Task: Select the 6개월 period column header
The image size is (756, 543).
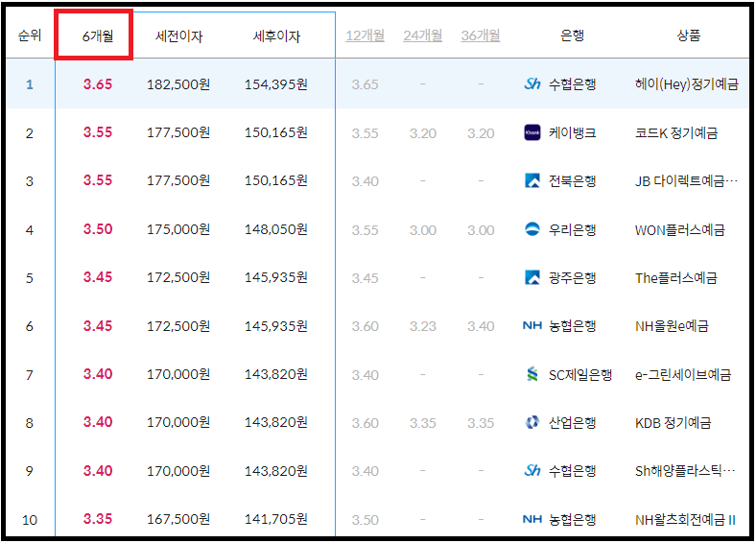Action: click(x=98, y=35)
